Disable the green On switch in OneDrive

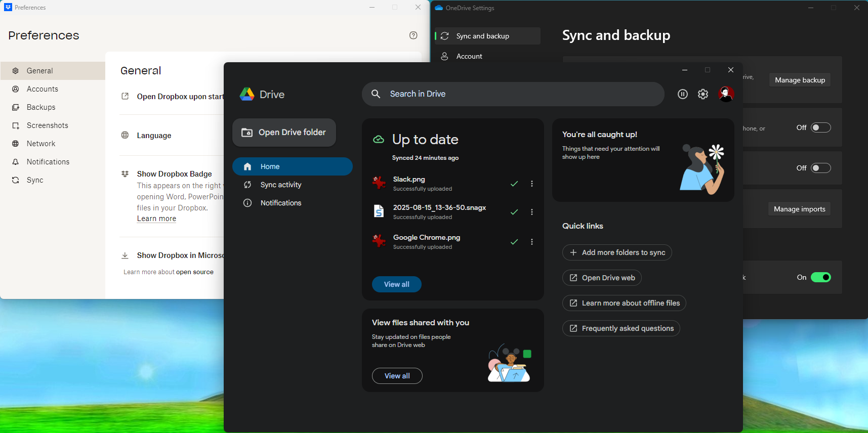coord(820,277)
